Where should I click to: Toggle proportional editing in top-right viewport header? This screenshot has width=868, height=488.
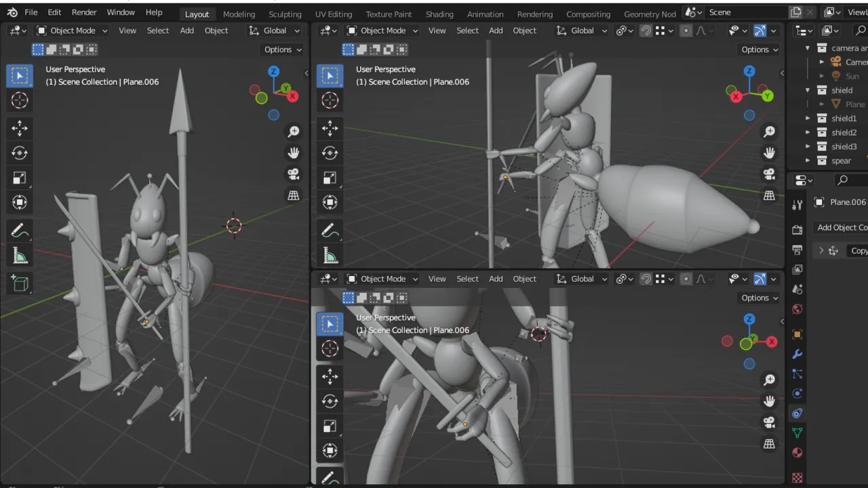pos(686,30)
